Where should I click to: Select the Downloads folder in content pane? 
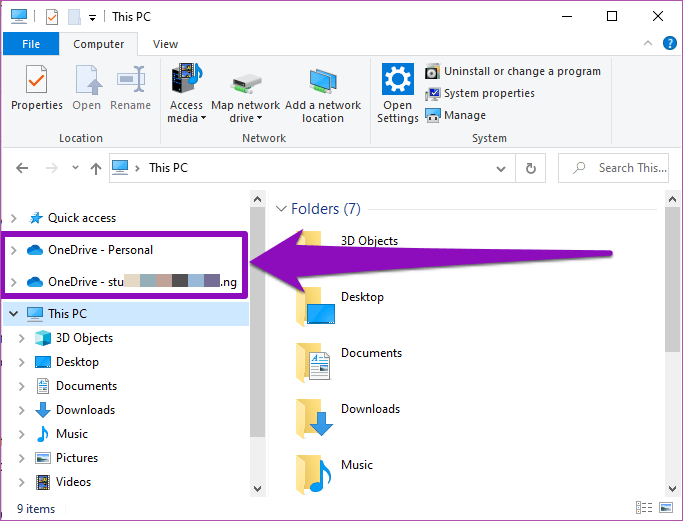(348, 419)
